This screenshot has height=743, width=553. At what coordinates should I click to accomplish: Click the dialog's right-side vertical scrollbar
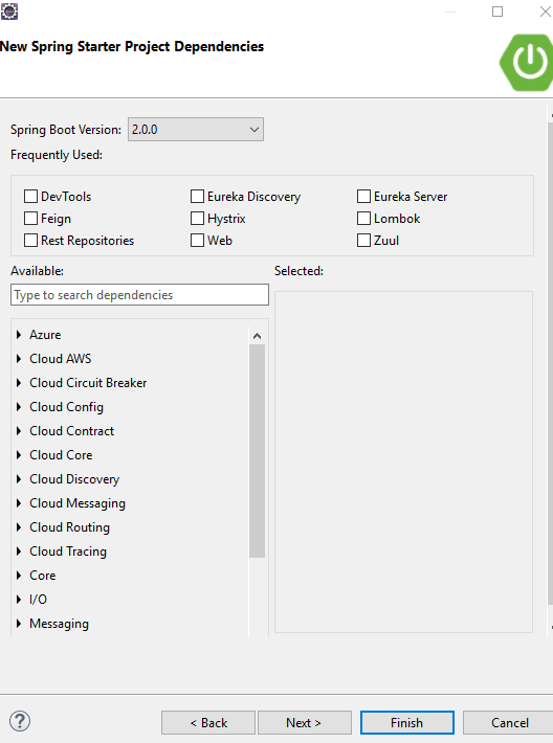pos(550,362)
